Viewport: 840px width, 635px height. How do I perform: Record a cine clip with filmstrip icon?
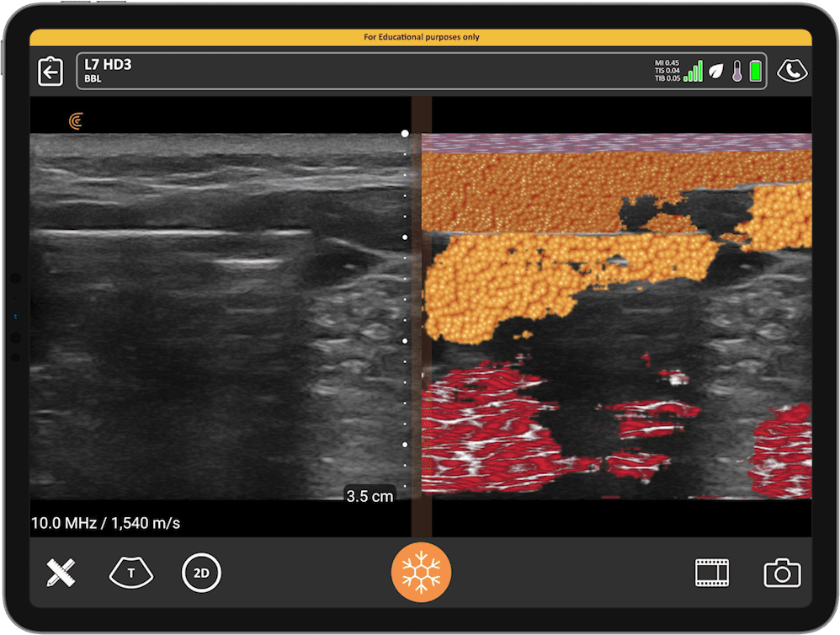tap(711, 573)
